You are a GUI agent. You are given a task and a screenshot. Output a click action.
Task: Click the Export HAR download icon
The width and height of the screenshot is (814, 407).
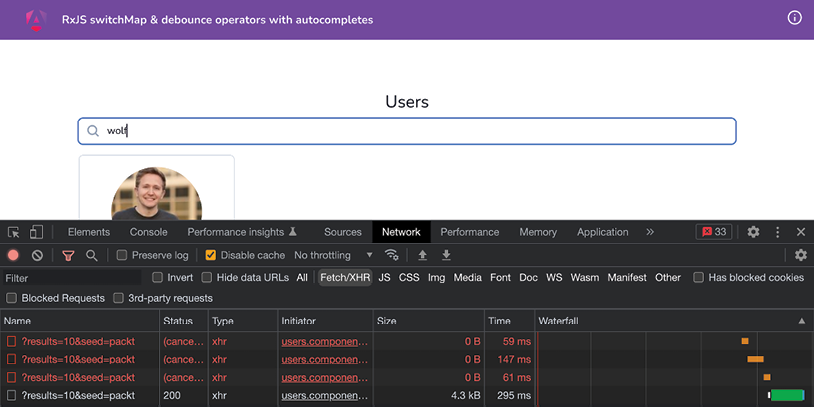pyautogui.click(x=446, y=255)
